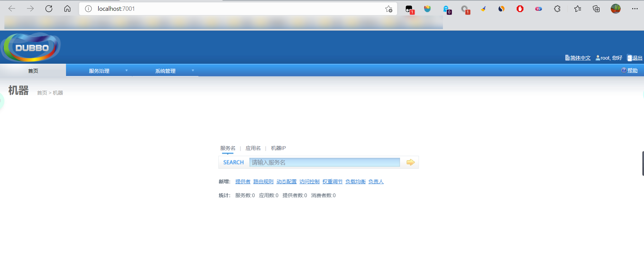644x274 pixels.
Task: Open the 路由规则 link
Action: coord(263,182)
